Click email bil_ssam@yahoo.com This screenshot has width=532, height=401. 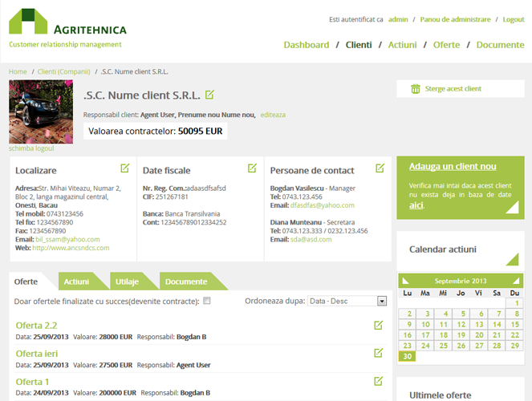[67, 239]
